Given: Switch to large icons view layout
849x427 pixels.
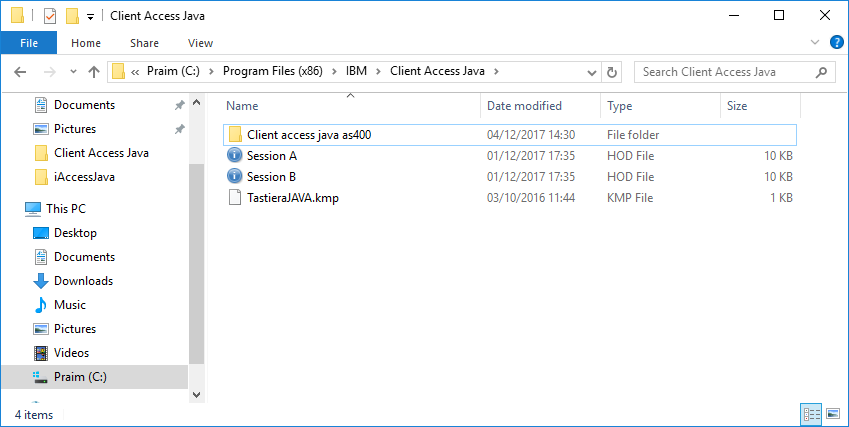Looking at the screenshot, I should coord(833,415).
